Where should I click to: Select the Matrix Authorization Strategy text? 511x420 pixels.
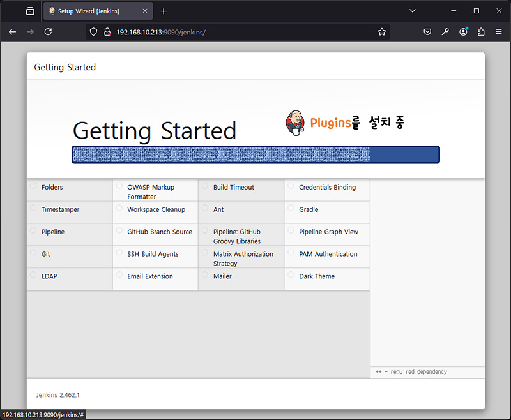[243, 259]
